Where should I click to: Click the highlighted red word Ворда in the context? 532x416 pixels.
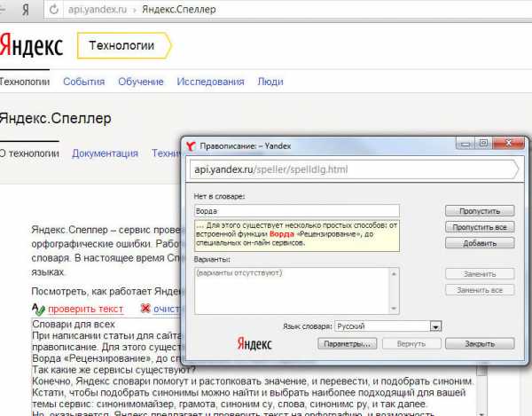coord(282,234)
